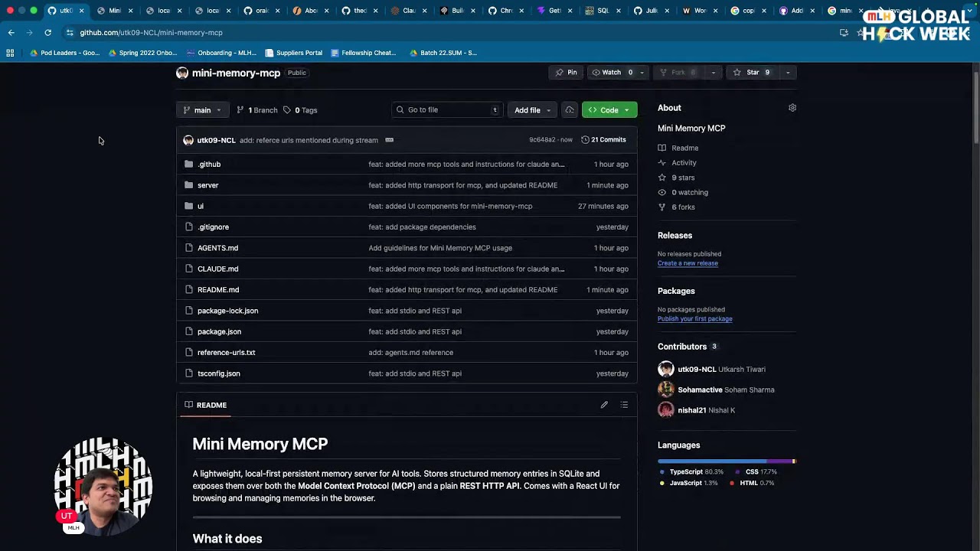Screen dimensions: 980x551
Task: Expand the Fork dropdown arrow
Action: point(713,73)
